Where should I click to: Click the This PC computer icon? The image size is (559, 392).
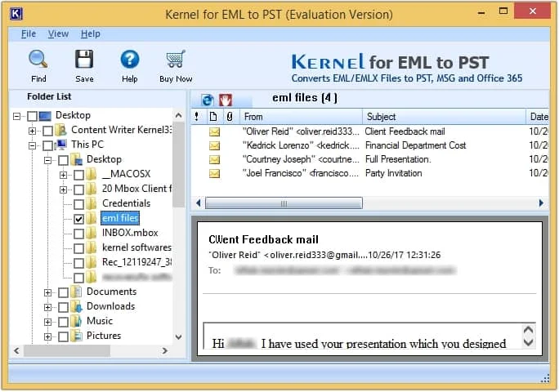(x=61, y=145)
